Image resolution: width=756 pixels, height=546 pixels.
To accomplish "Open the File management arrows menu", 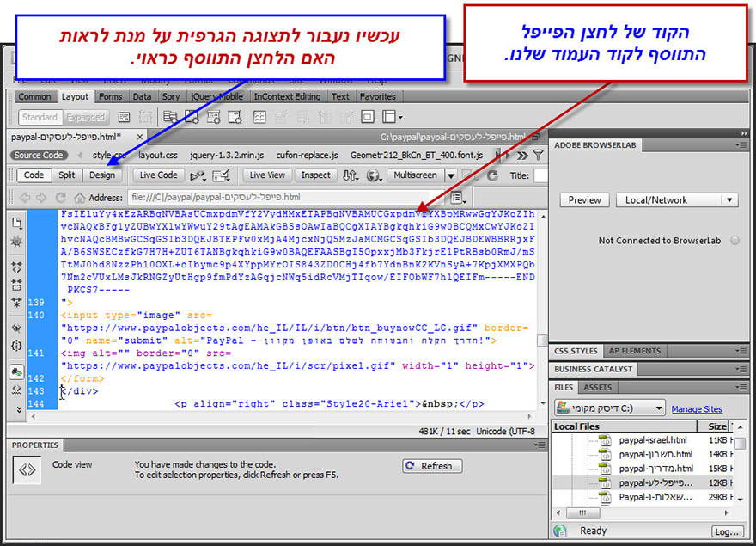I will (x=351, y=175).
